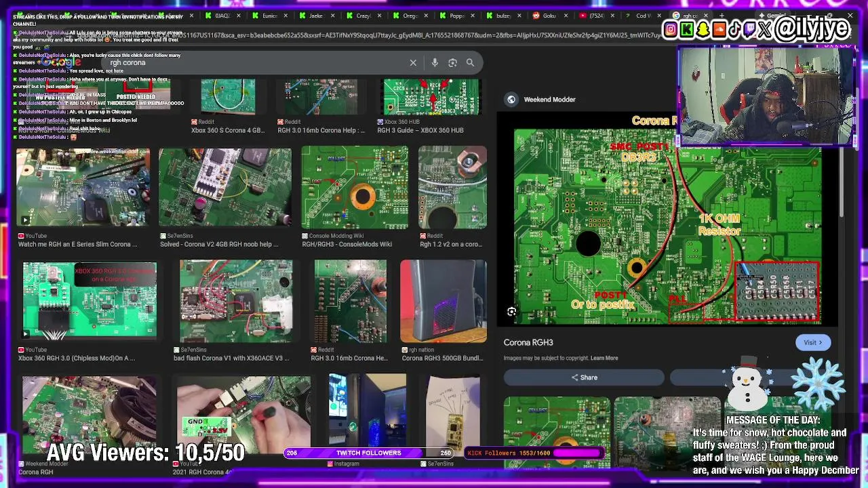
Task: Open Google Lens image search icon
Action: point(452,62)
